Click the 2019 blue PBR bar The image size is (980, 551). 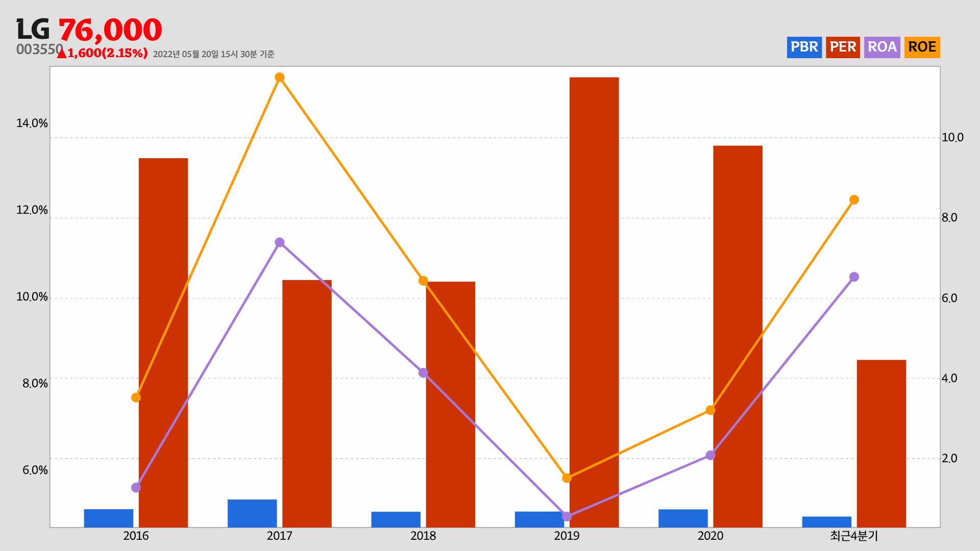tap(540, 519)
